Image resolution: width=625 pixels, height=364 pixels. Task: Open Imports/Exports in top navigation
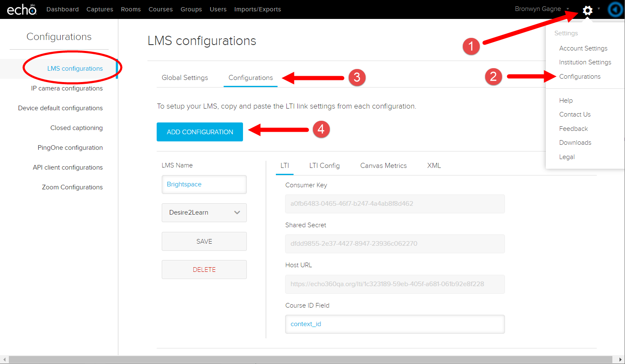click(258, 9)
